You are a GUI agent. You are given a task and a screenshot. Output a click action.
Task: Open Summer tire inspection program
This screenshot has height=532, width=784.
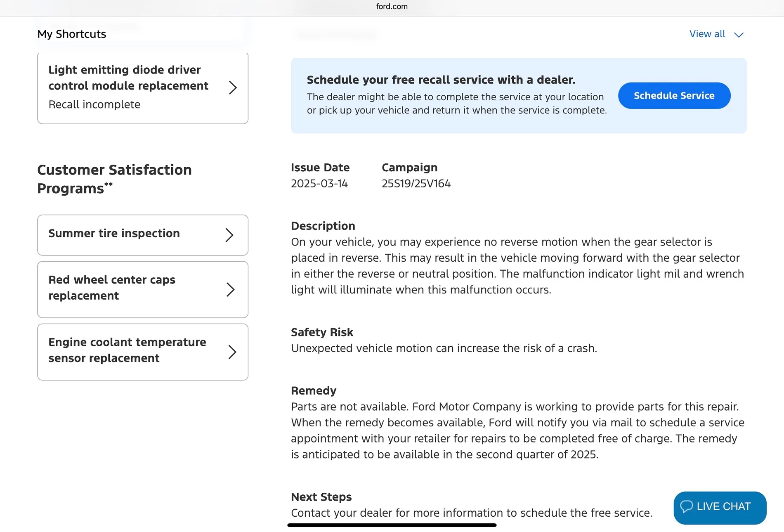pyautogui.click(x=143, y=235)
